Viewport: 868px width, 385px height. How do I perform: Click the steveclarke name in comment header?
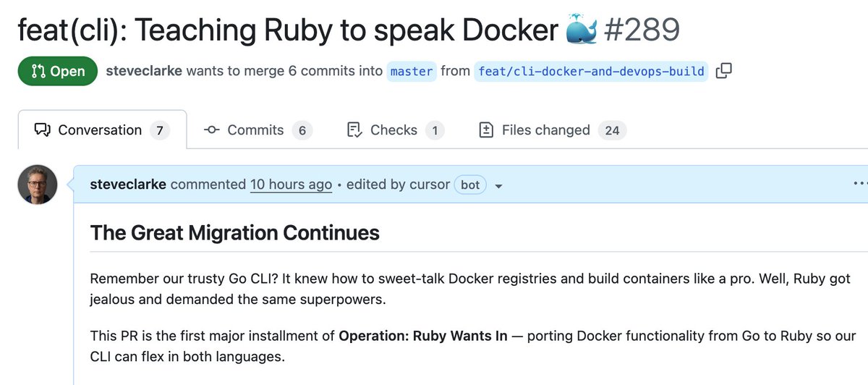tap(128, 185)
